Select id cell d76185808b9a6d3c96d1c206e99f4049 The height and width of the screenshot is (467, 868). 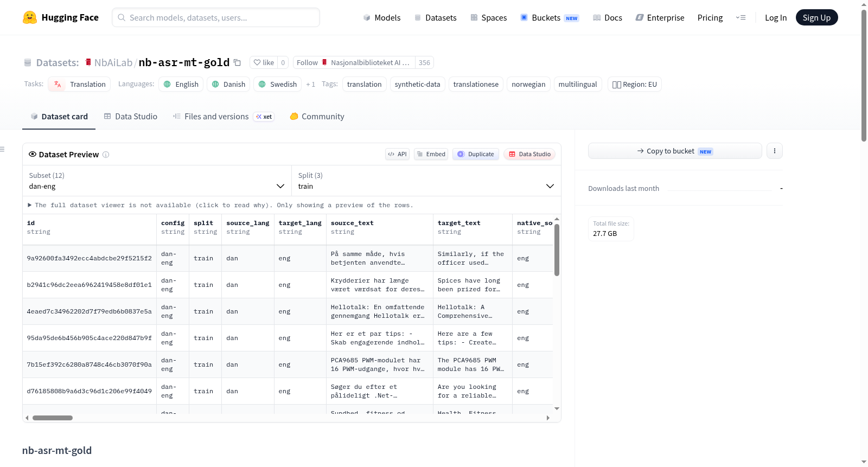[90, 391]
